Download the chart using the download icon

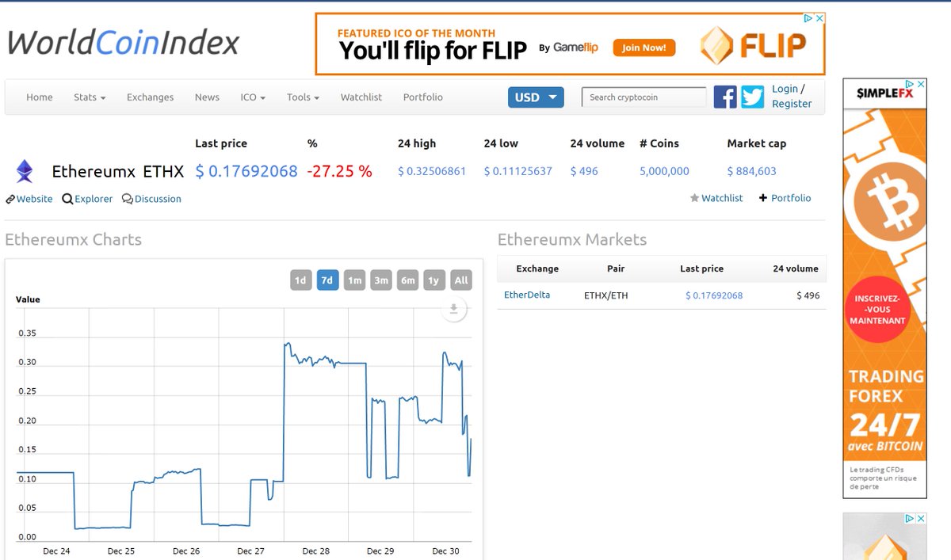coord(454,309)
